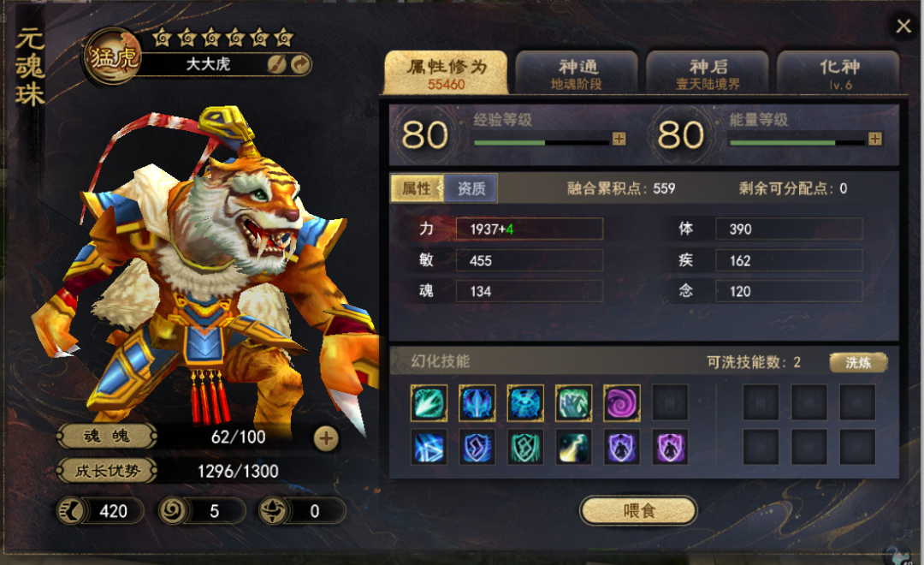Click the 洗炼 button
Screen dimensions: 924x565
click(858, 362)
